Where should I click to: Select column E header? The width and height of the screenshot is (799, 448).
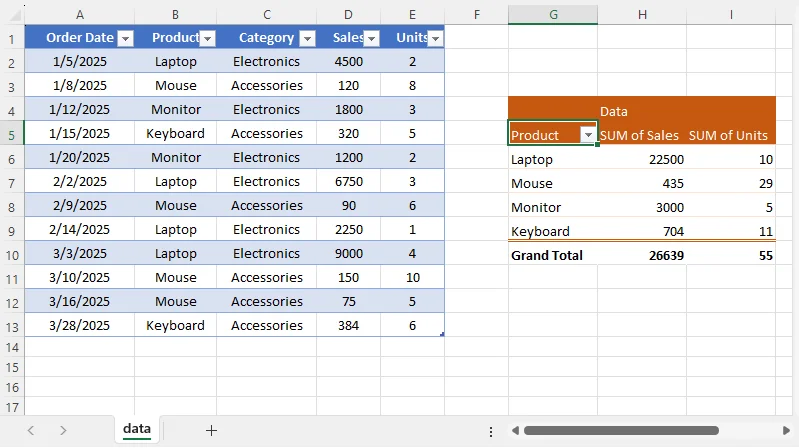pos(412,15)
